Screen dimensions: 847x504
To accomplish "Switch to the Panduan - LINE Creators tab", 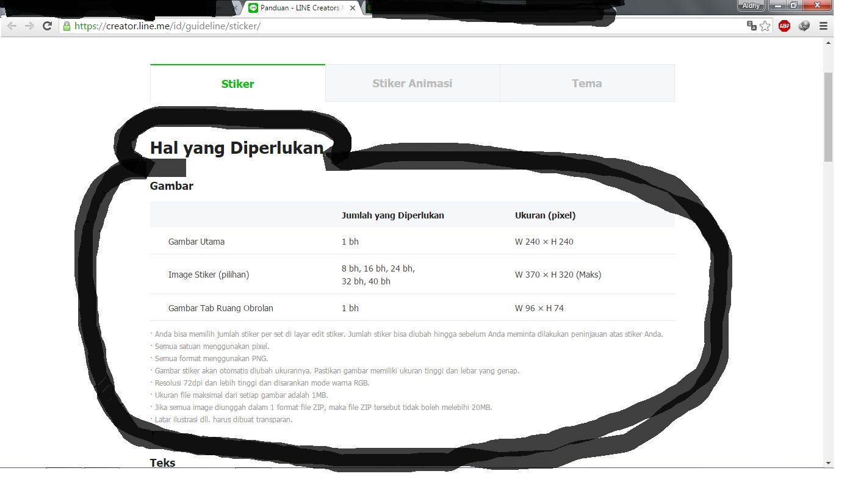I will click(301, 8).
